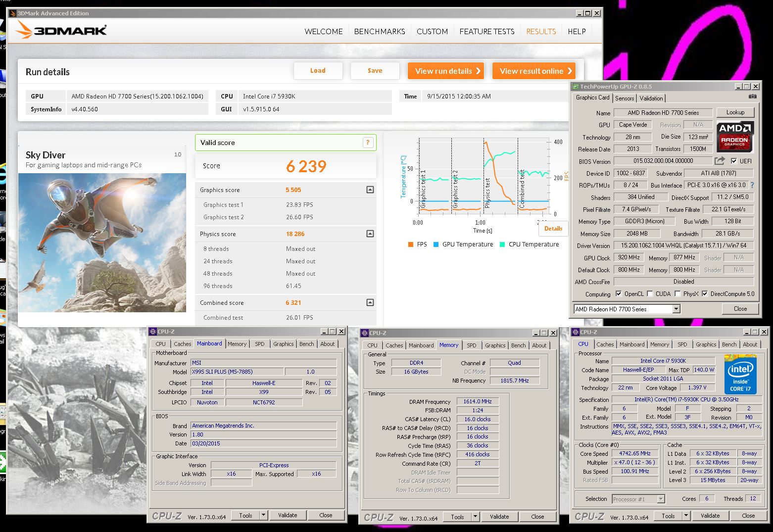Open Tools dropdown arrow in Mainboard CPU-Z window

(x=264, y=515)
